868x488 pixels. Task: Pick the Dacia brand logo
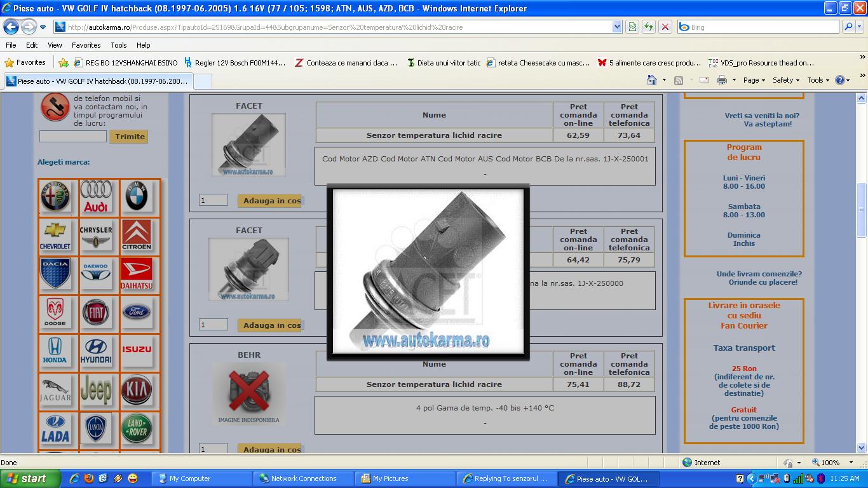tap(55, 274)
